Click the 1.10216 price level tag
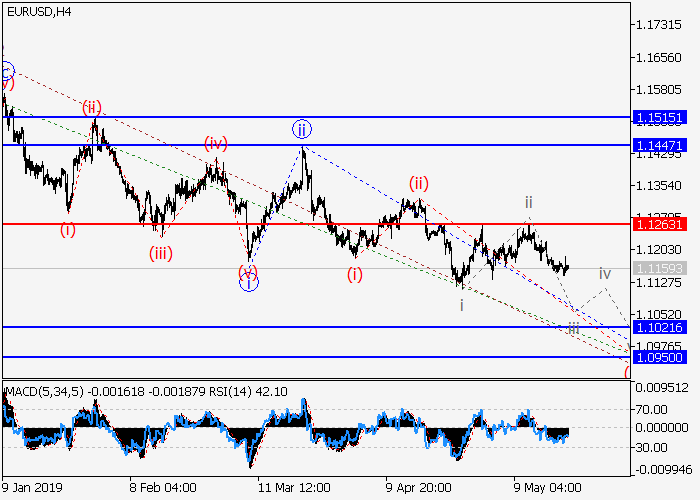 click(659, 327)
